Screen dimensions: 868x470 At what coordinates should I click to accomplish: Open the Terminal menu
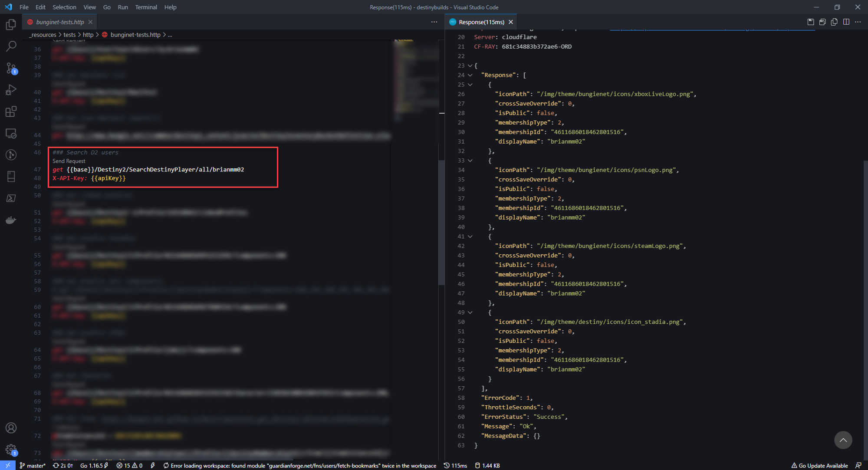[146, 7]
